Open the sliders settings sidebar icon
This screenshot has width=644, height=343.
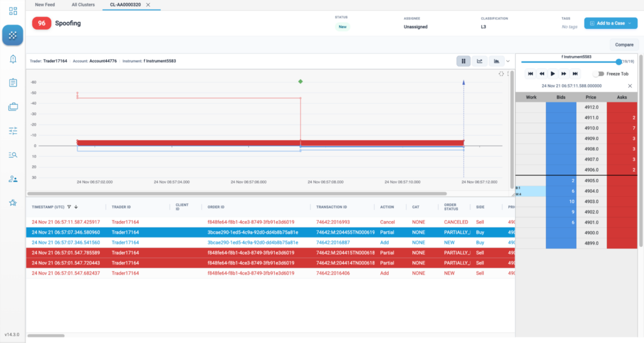[x=13, y=131]
